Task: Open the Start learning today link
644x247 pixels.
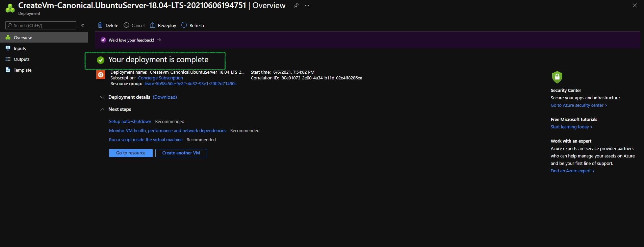Action: coord(572,127)
